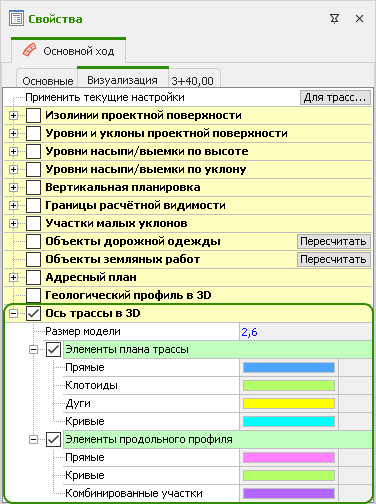Open pink swatch for profile Прямые
Screen dimensions: 376x504
coord(289,458)
